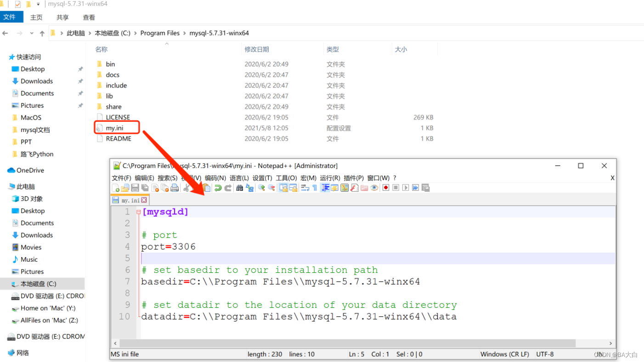Select 本地磁盘 (C:) in the sidebar
This screenshot has height=362, width=644.
[38, 284]
